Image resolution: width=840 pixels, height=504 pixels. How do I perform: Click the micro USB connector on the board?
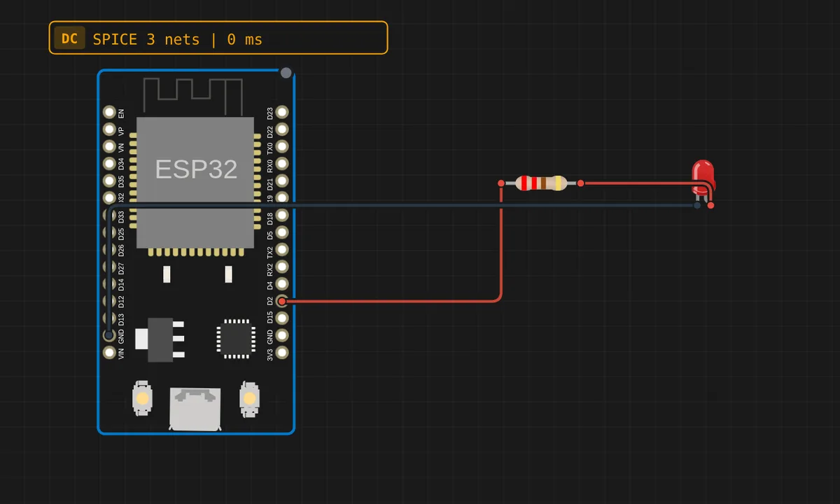195,409
